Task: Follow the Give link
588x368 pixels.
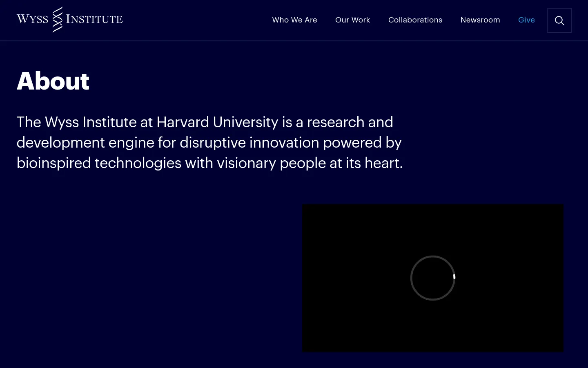Action: (x=526, y=20)
